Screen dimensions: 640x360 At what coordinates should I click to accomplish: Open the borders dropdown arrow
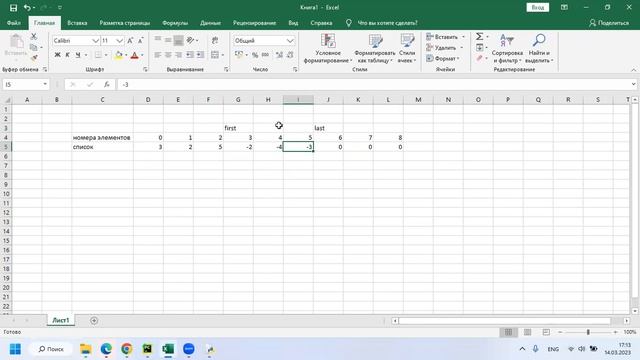[106, 55]
